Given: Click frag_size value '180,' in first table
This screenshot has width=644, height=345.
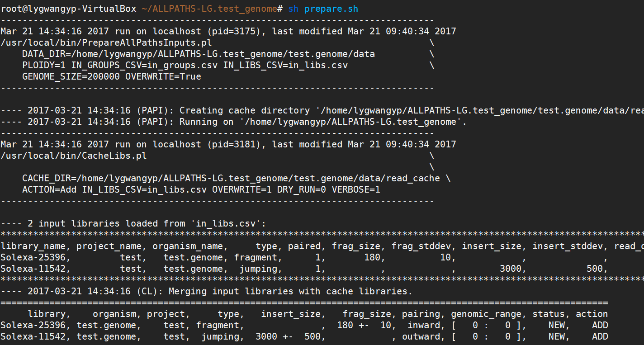Looking at the screenshot, I should (375, 258).
